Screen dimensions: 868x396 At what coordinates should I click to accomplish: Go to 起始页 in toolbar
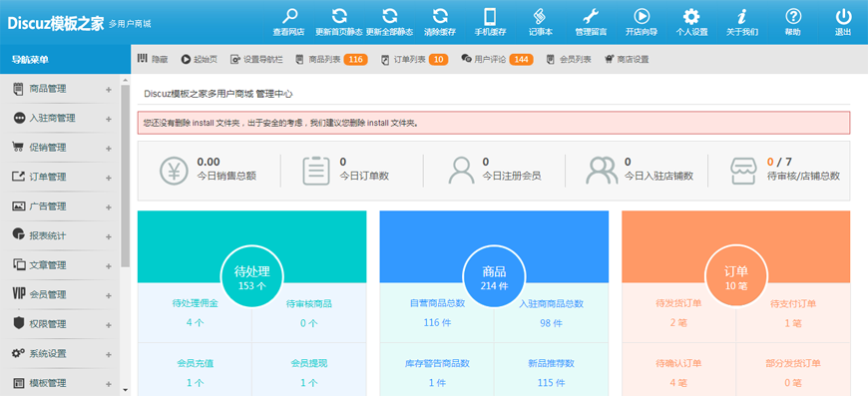[x=200, y=59]
